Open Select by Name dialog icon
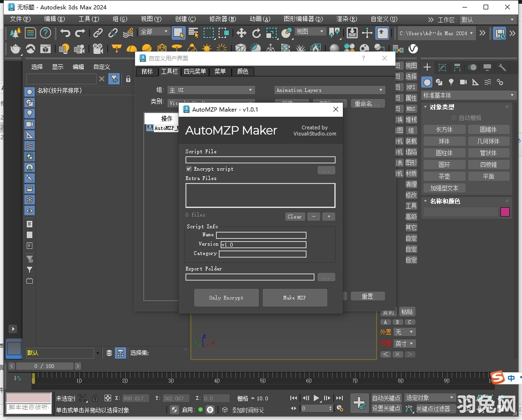This screenshot has width=522, height=420. pyautogui.click(x=192, y=33)
